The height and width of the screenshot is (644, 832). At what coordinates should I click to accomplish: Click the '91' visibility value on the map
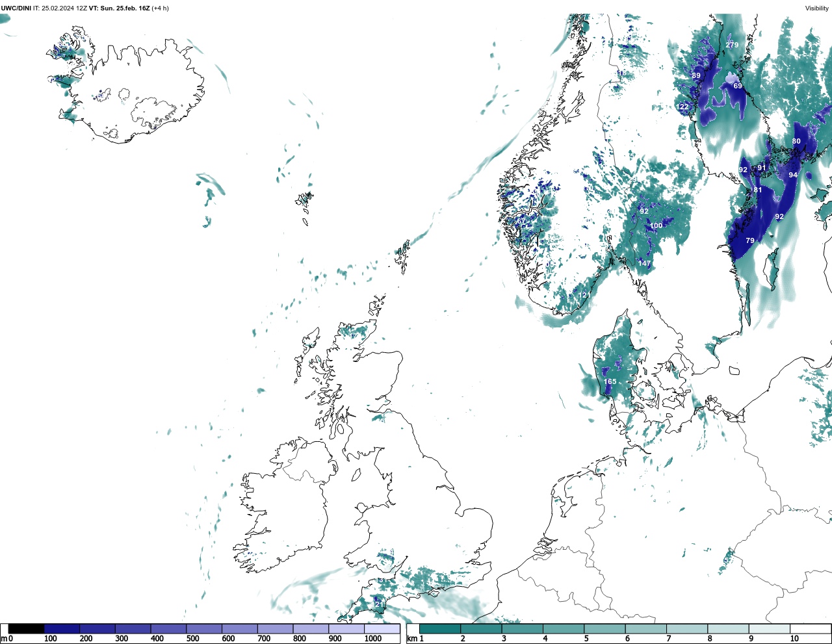click(762, 168)
